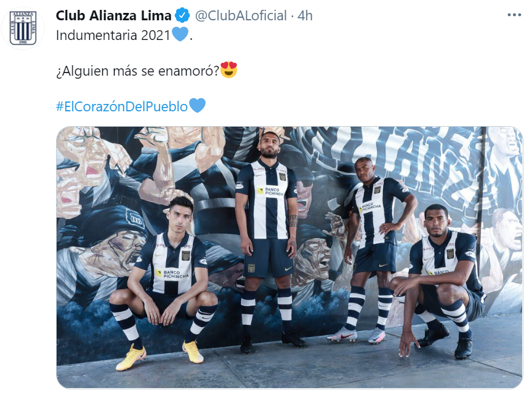532x401 pixels.
Task: Click the Club Alianza Lima display name
Action: click(x=114, y=15)
